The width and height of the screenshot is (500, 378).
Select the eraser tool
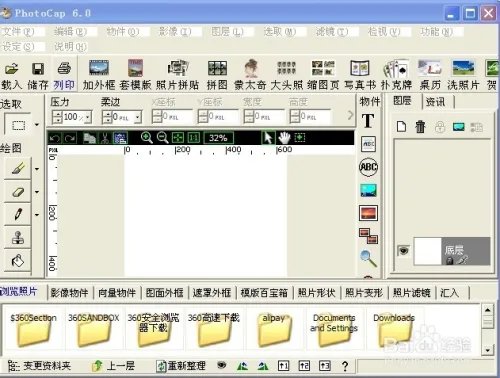[x=18, y=192]
